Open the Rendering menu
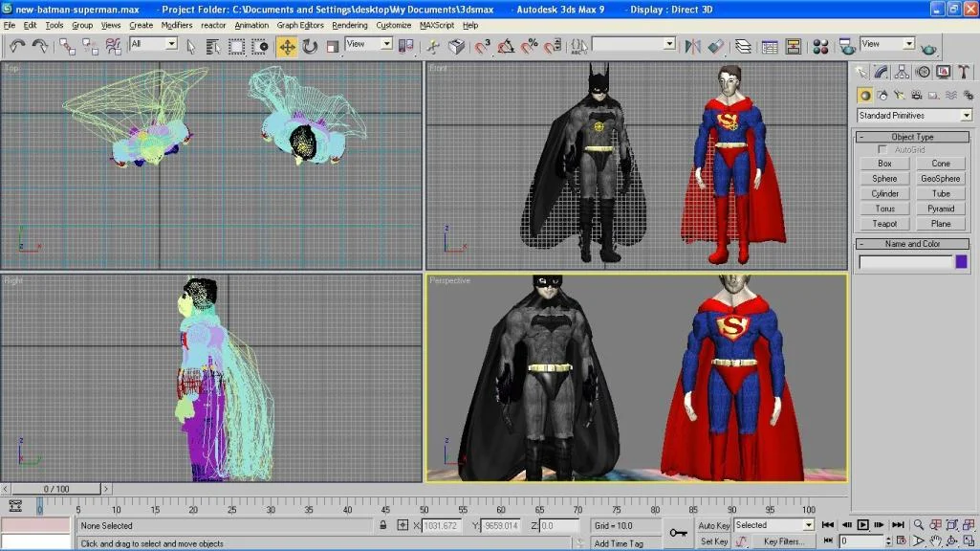The height and width of the screenshot is (551, 980). tap(349, 25)
